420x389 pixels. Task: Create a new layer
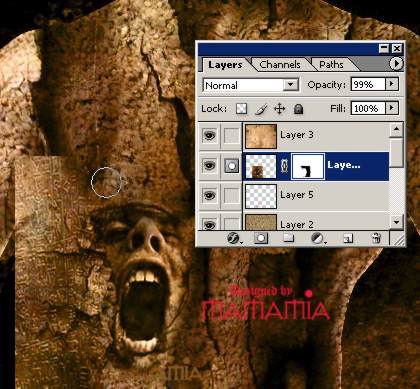pos(348,238)
